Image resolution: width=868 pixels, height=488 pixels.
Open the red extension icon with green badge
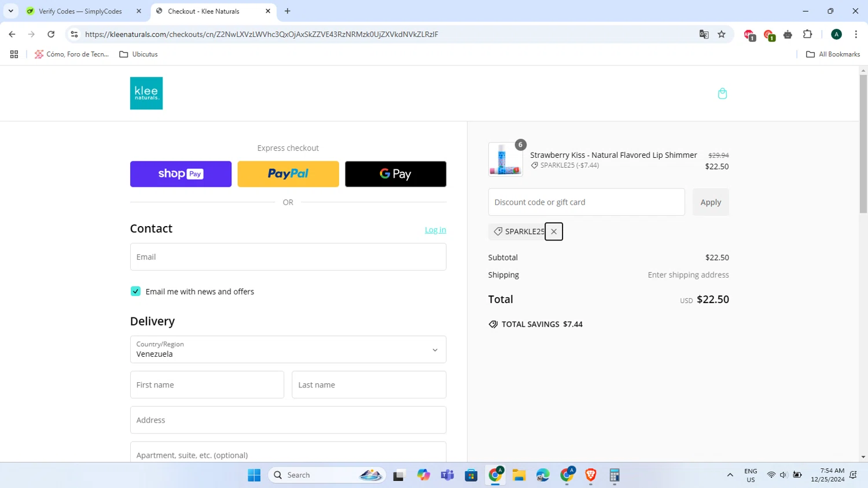[x=769, y=35]
